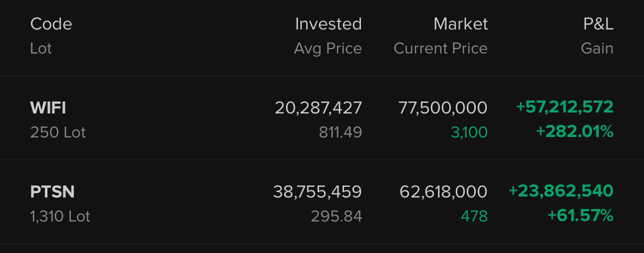Click the Gain subheader label
This screenshot has width=644, height=253.
(x=597, y=48)
